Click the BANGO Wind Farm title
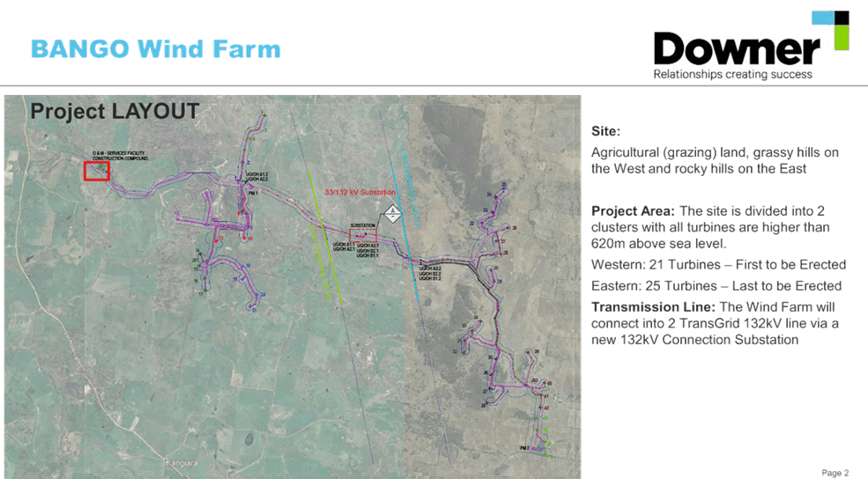Image resolution: width=868 pixels, height=479 pixels. 155,48
